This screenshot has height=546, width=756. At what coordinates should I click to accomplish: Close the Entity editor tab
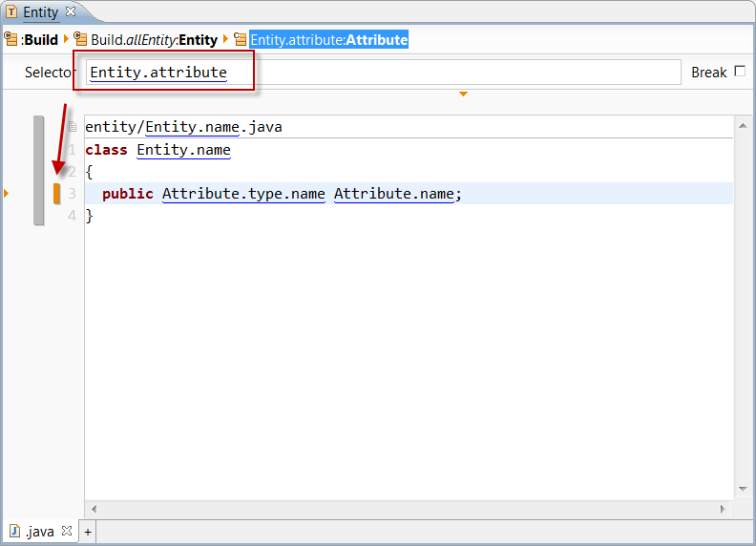[71, 12]
